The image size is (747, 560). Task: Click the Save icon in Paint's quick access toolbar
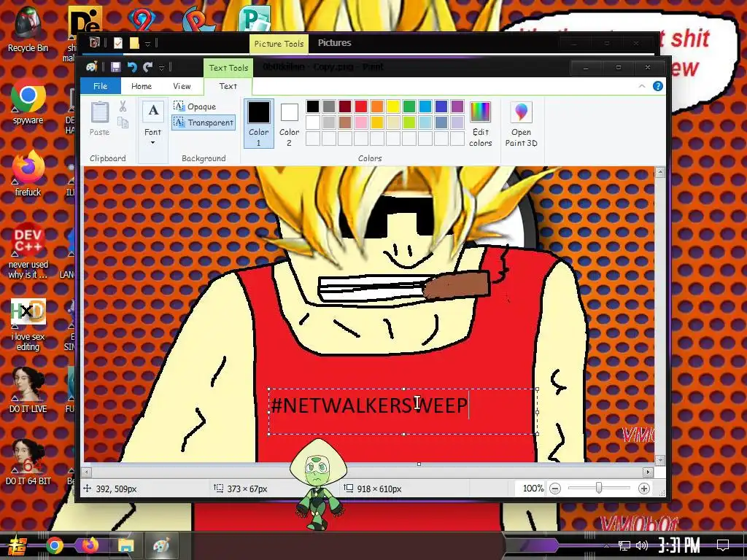116,67
